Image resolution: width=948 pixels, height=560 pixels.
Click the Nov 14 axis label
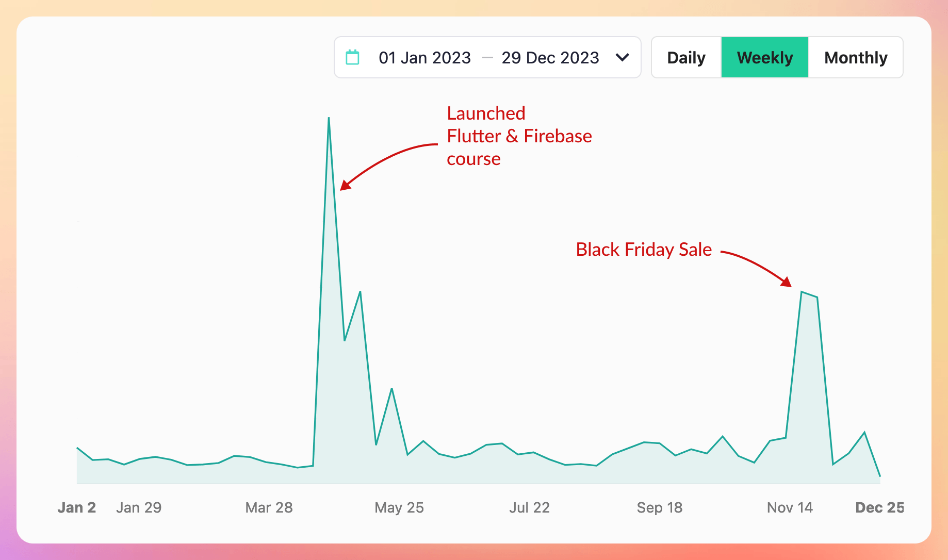point(789,507)
